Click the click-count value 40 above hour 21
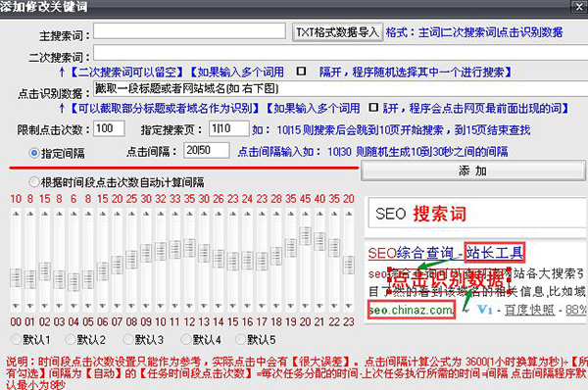This screenshot has width=588, height=390. tap(319, 199)
